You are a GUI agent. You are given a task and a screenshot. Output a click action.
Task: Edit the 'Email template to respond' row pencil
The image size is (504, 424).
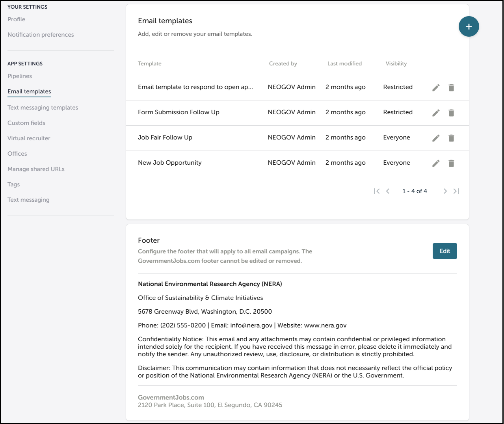[x=436, y=87]
